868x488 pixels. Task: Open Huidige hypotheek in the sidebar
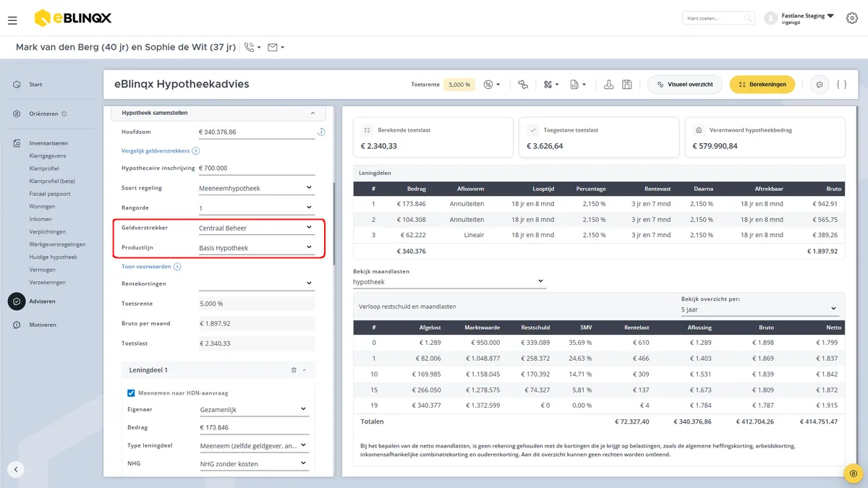click(x=53, y=257)
